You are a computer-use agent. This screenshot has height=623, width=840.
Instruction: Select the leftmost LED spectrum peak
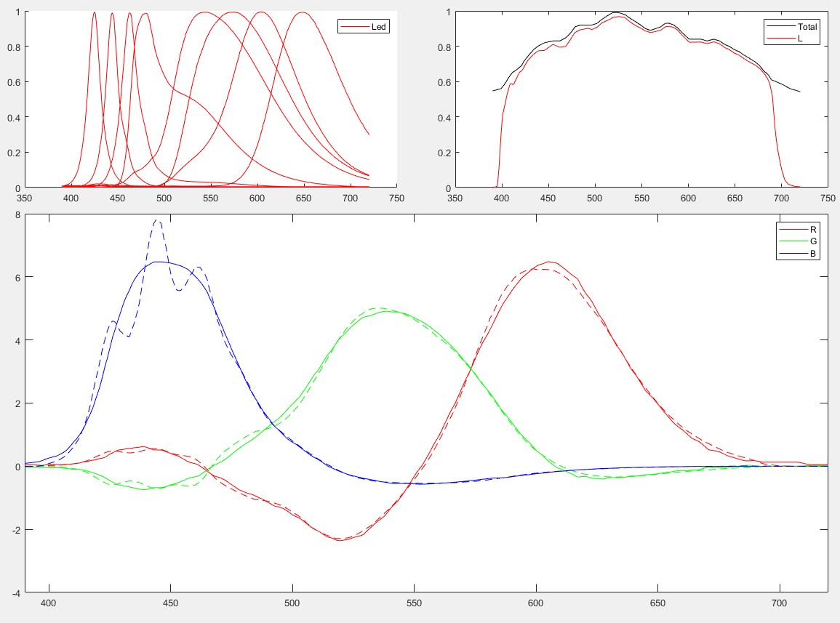coord(94,13)
